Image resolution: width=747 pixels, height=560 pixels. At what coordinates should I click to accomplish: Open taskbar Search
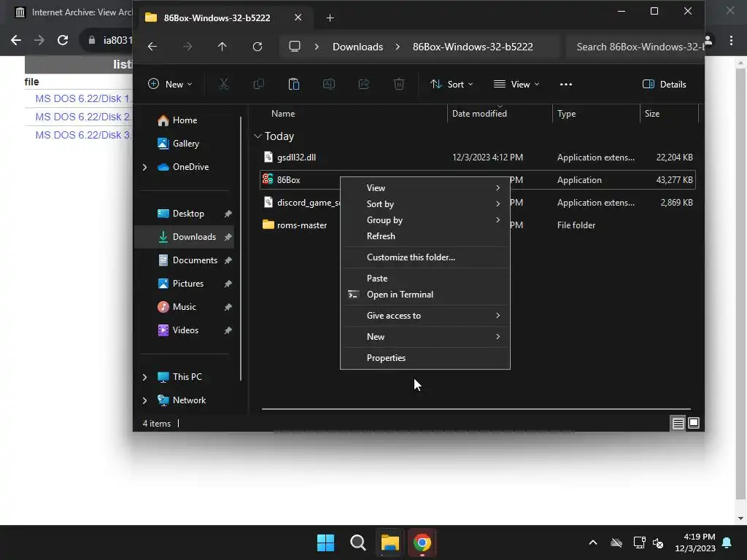pos(357,542)
